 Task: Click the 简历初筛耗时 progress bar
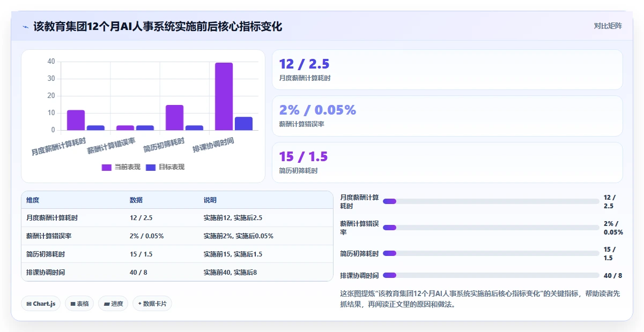[x=491, y=253]
